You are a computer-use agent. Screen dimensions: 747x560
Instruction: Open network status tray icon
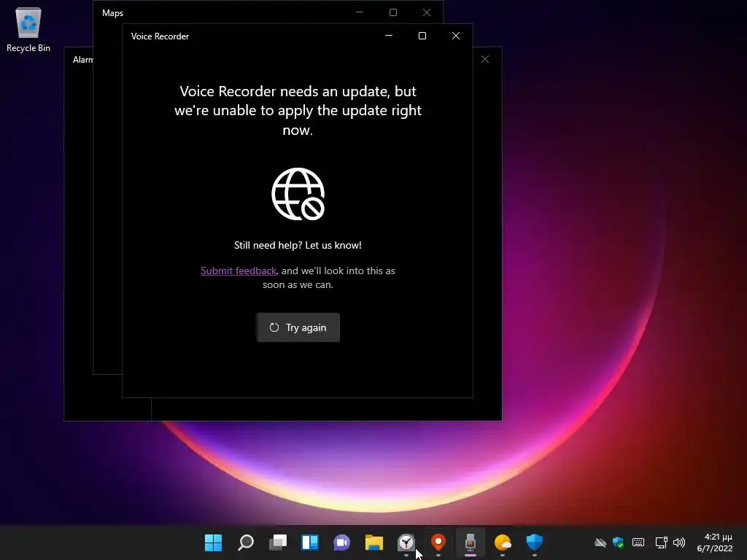coord(661,542)
